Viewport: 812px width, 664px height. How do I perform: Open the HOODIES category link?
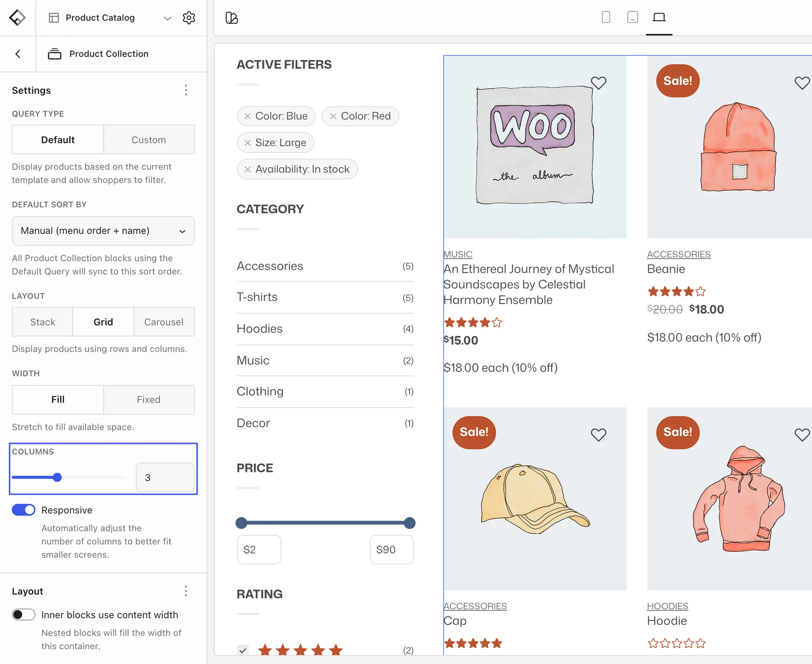coord(668,606)
